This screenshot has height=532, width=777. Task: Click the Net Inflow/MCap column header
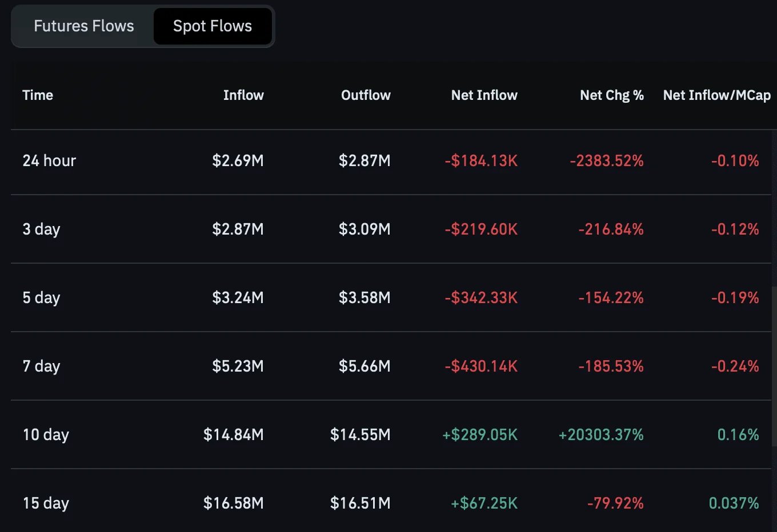[716, 95]
